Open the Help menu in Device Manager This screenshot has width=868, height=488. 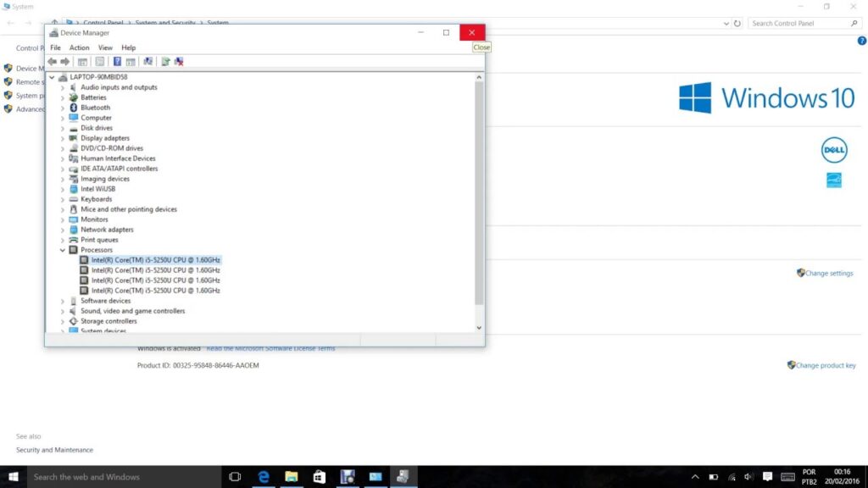[x=129, y=47]
